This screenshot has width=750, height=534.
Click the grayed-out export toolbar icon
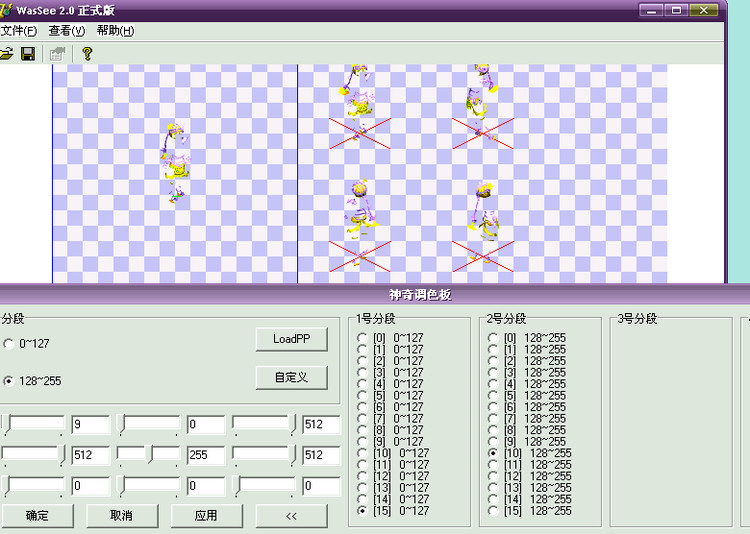coord(57,54)
